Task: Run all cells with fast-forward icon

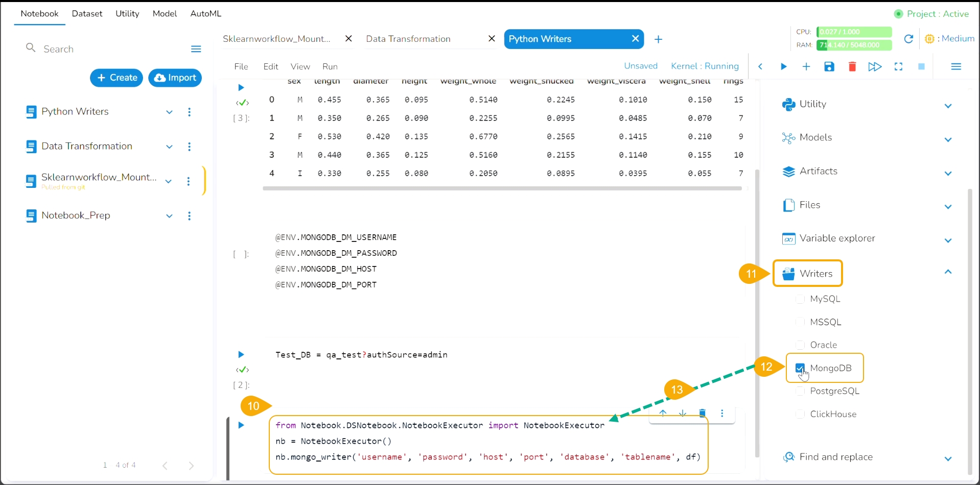Action: click(875, 67)
